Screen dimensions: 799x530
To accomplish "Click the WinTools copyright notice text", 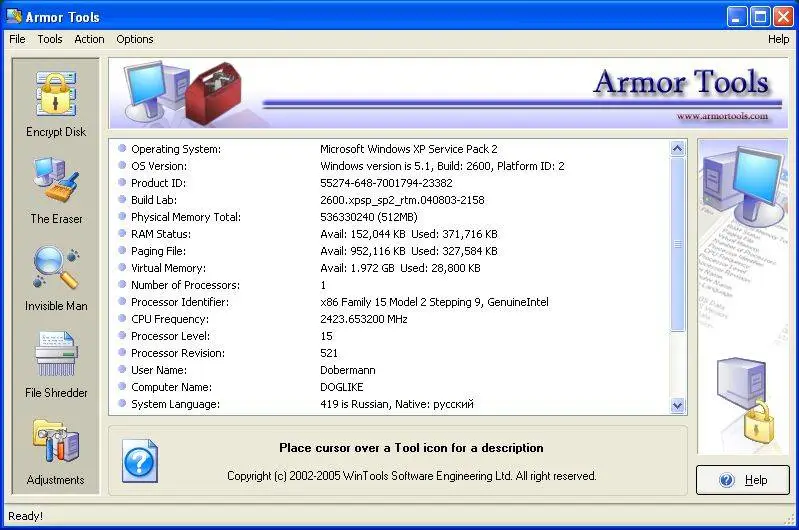I will 411,476.
